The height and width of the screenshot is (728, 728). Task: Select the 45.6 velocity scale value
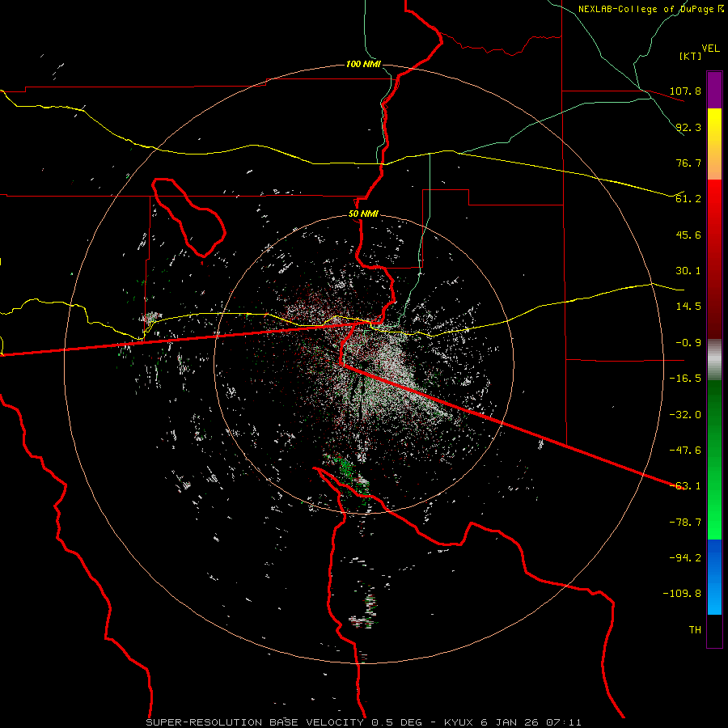[x=688, y=235]
